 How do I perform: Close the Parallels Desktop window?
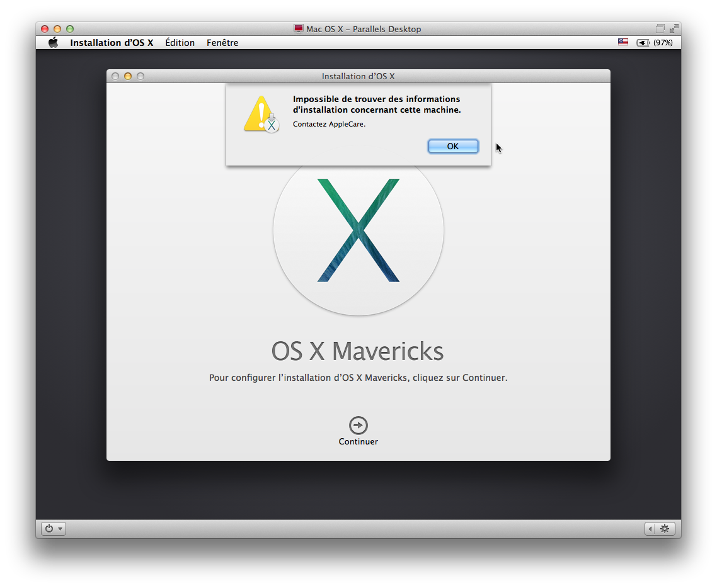(45, 29)
